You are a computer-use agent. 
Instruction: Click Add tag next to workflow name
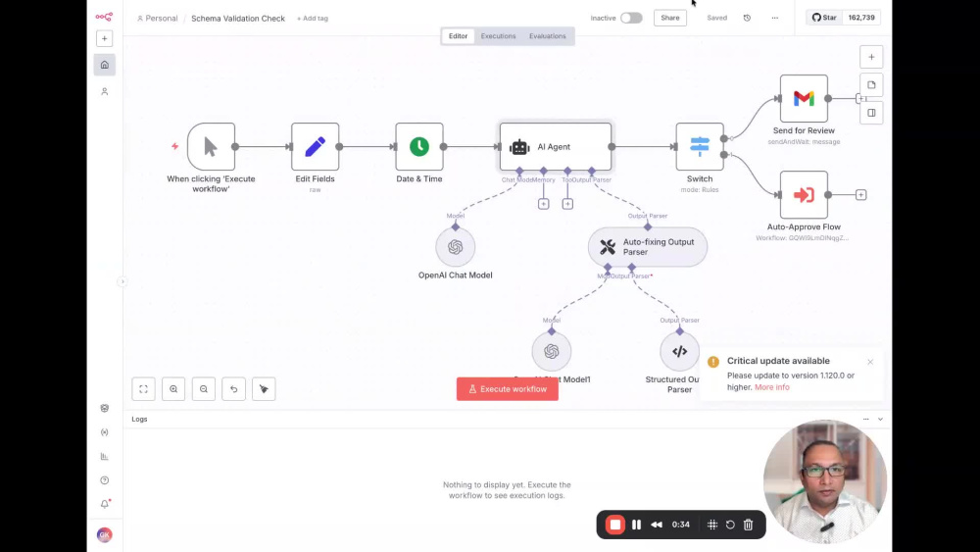click(313, 18)
